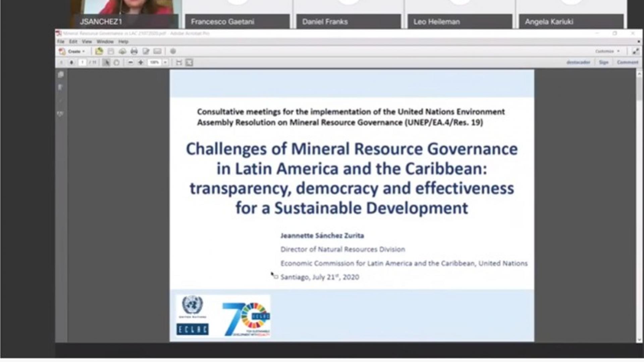Click the ECLAC 70 anniversary logo
This screenshot has height=362, width=644.
(246, 319)
